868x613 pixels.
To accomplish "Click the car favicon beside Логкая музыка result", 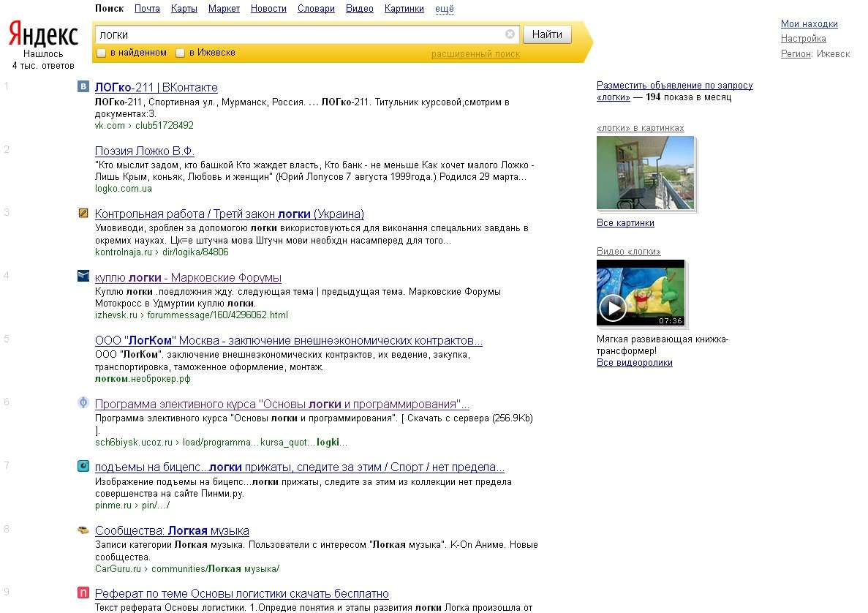I will tap(83, 530).
